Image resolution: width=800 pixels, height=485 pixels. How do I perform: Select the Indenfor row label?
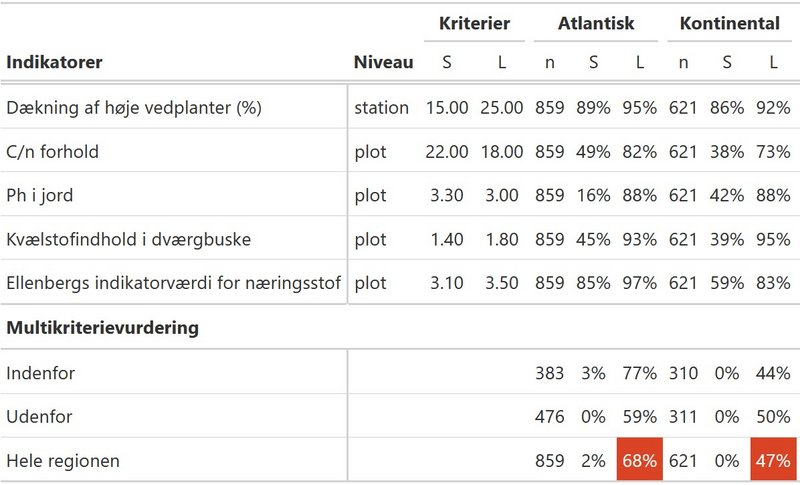(40, 373)
